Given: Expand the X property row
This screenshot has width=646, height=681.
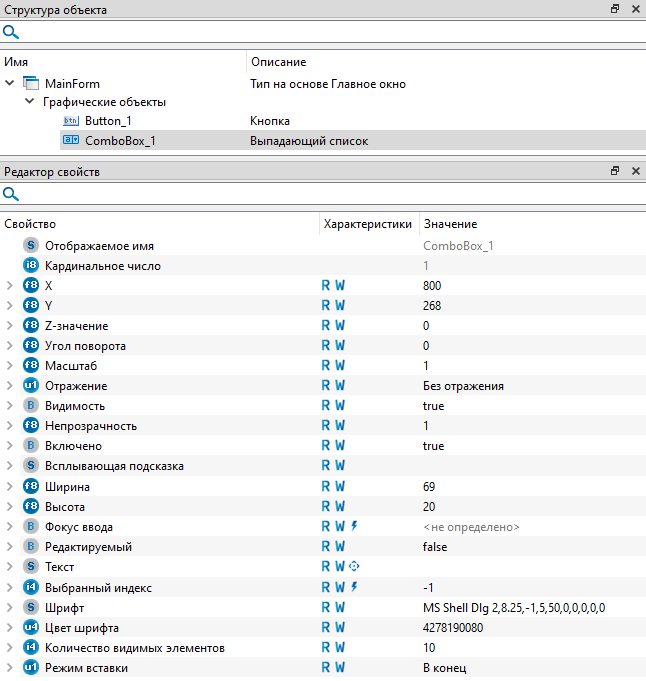Looking at the screenshot, I should (10, 285).
